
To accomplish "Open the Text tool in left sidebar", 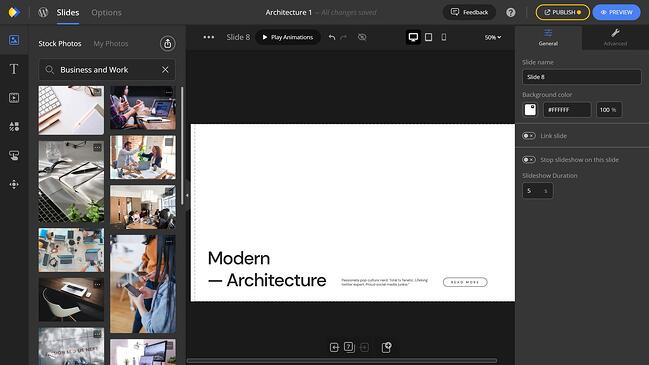I will (x=14, y=69).
